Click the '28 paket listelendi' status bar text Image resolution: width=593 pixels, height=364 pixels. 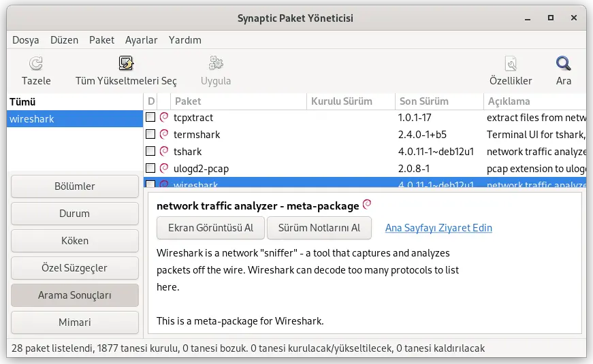pyautogui.click(x=248, y=348)
